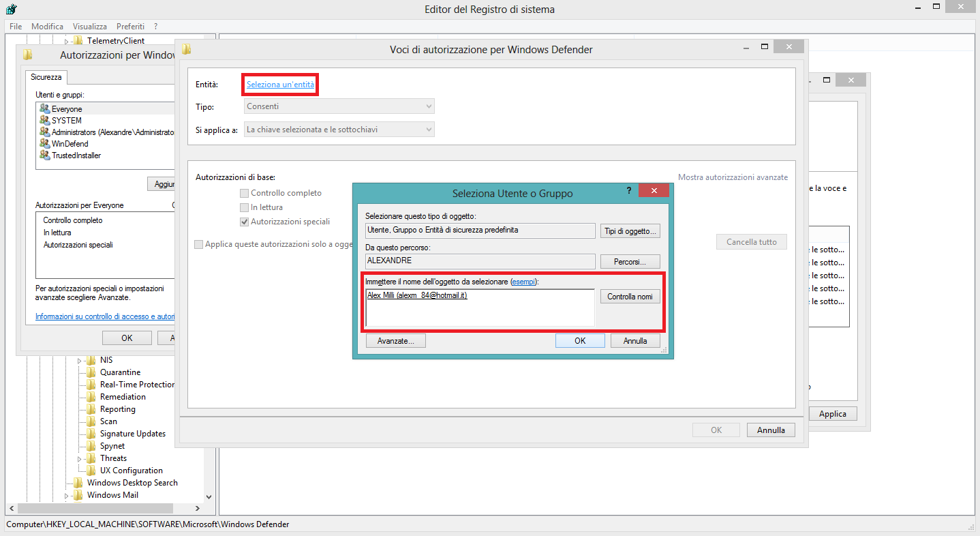Click Mostra autorizzazioni avanzate link
Image resolution: width=980 pixels, height=536 pixels.
pos(733,177)
